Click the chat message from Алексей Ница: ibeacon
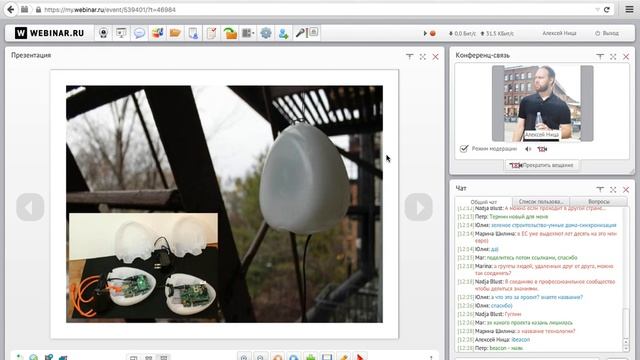This screenshot has height=360, width=640. tap(493, 340)
